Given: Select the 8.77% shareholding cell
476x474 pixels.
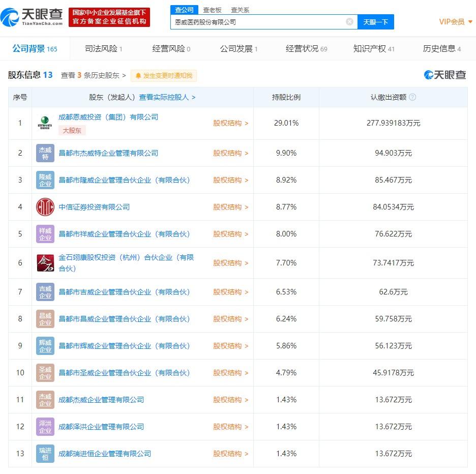Looking at the screenshot, I should click(x=286, y=207).
